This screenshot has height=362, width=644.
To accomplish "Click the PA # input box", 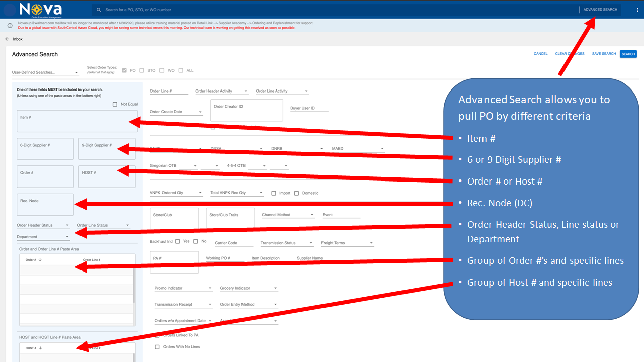I will coord(174,262).
